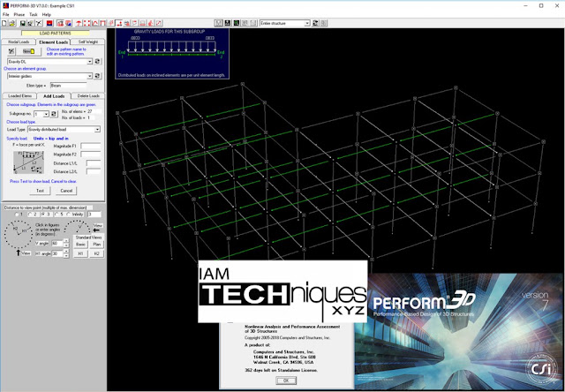
Task: Select the Element Loads tab
Action: (54, 41)
